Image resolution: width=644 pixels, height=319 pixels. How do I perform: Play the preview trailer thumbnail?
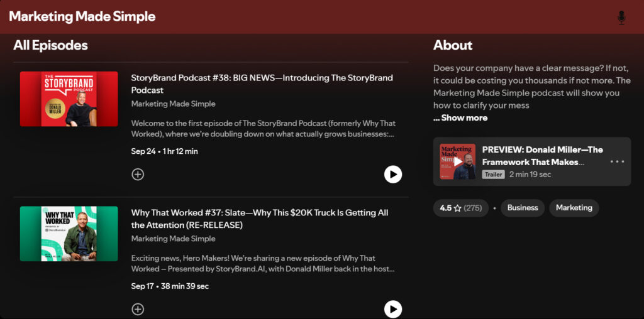(457, 162)
